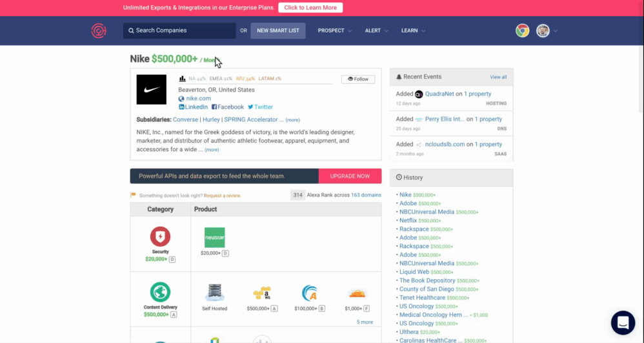Click the ncloudslb.com share icon
The image size is (644, 343).
pyautogui.click(x=419, y=144)
